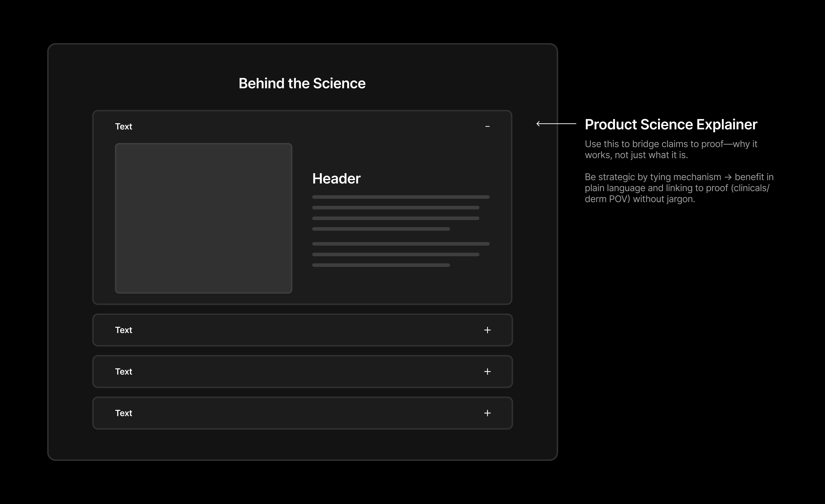
Task: Click the top placeholder line under Header
Action: tap(401, 197)
